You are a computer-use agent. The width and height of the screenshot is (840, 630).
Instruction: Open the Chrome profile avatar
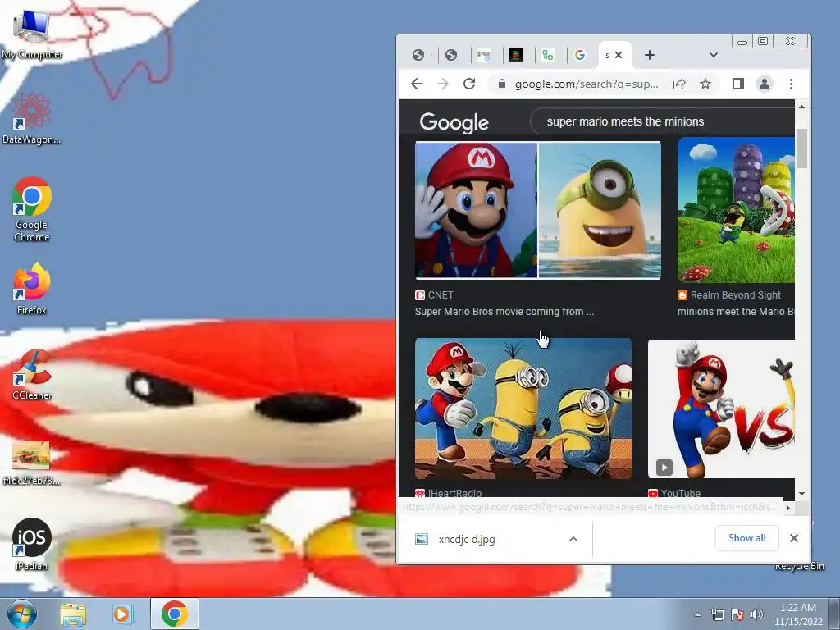point(765,84)
